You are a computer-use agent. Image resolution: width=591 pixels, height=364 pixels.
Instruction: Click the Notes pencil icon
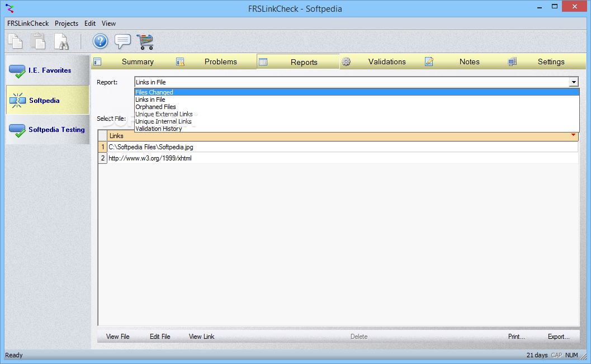coord(429,62)
